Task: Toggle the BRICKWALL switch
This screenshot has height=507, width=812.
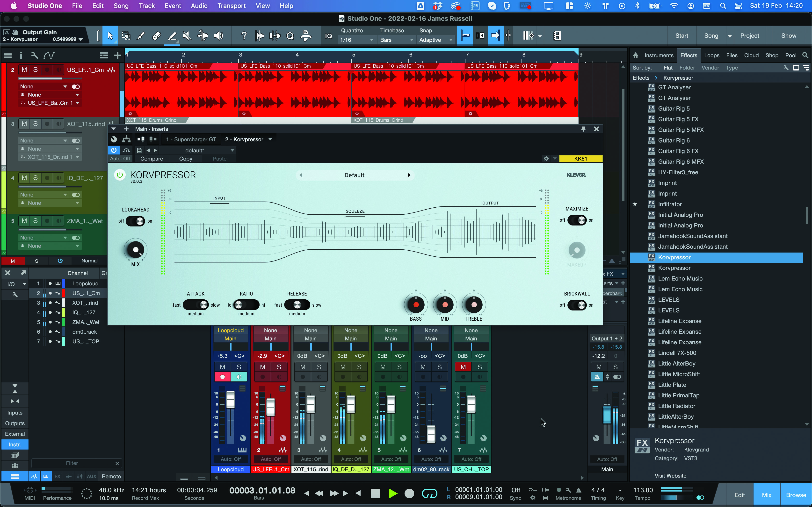Action: click(x=577, y=305)
